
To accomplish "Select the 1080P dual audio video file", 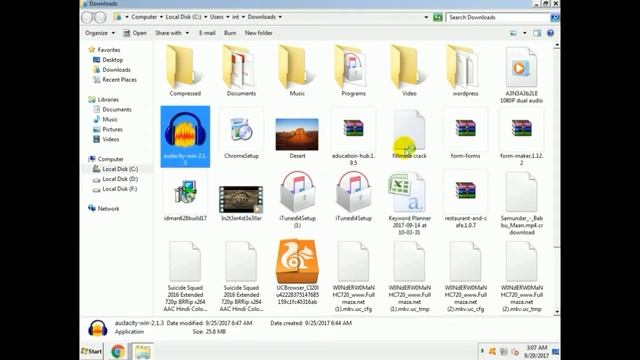I will [x=521, y=75].
